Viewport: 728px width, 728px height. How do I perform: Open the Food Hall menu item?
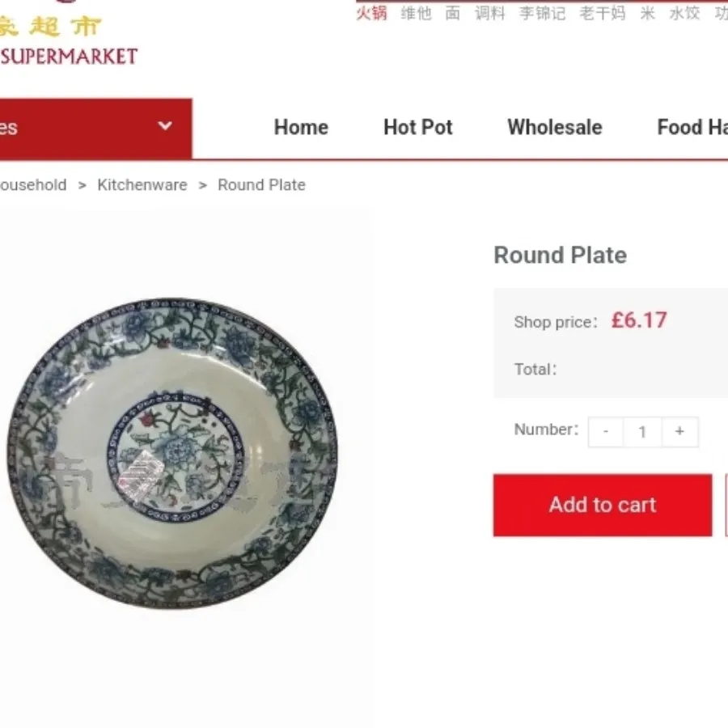point(692,127)
